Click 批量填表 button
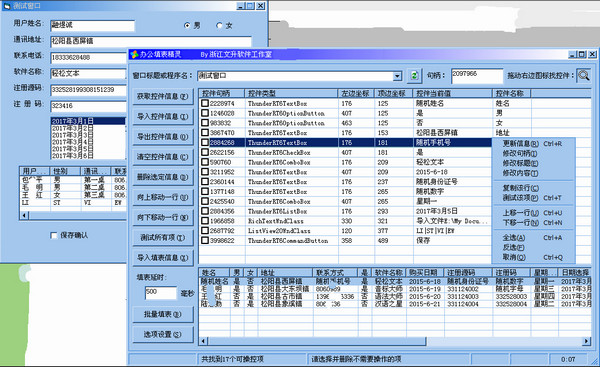Screen dimensions: 600x367 coord(163,314)
